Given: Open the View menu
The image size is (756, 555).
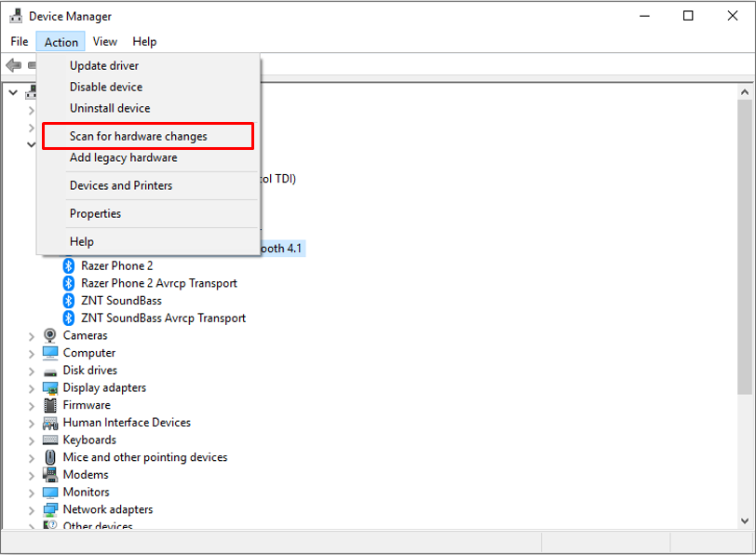Looking at the screenshot, I should pyautogui.click(x=104, y=41).
